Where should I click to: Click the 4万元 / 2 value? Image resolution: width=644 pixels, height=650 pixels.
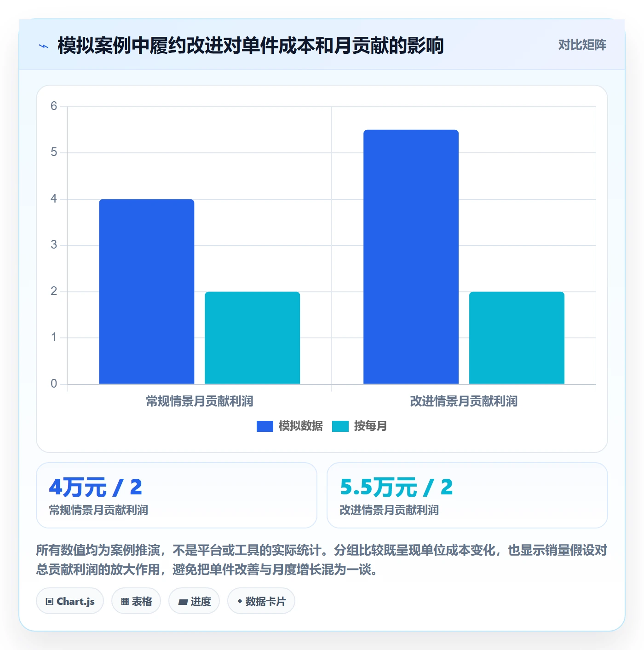pyautogui.click(x=96, y=487)
